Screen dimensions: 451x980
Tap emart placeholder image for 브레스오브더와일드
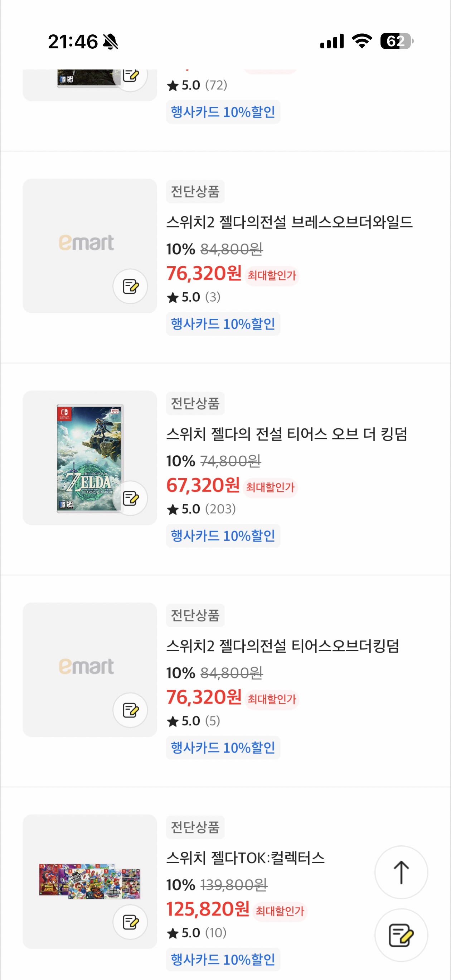coord(86,243)
